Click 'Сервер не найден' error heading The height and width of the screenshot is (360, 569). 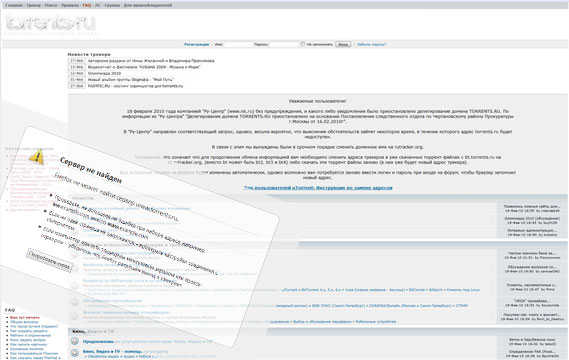pyautogui.click(x=91, y=170)
